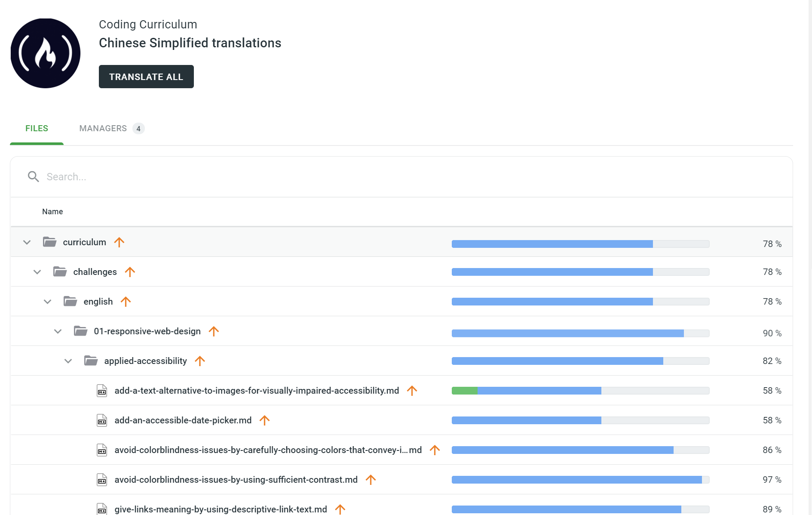Switch to the Managers tab
Viewport: 812px width, 515px height.
click(112, 128)
